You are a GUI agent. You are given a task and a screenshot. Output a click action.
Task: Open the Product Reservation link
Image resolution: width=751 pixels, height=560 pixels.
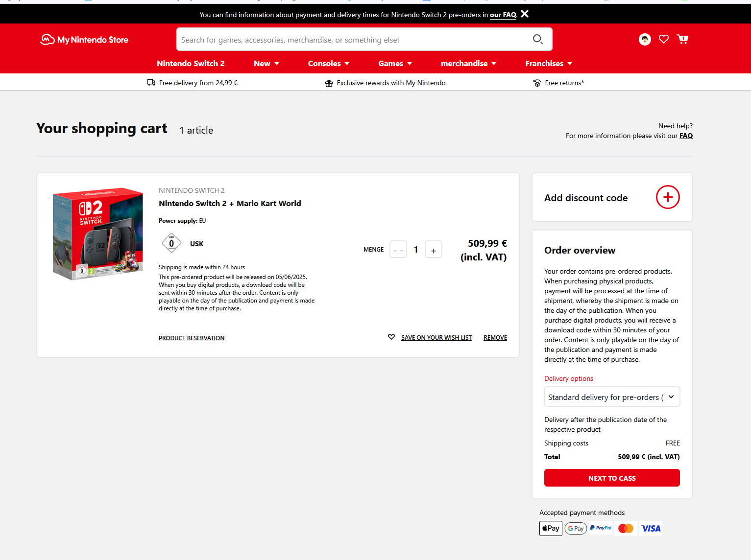[x=192, y=338]
